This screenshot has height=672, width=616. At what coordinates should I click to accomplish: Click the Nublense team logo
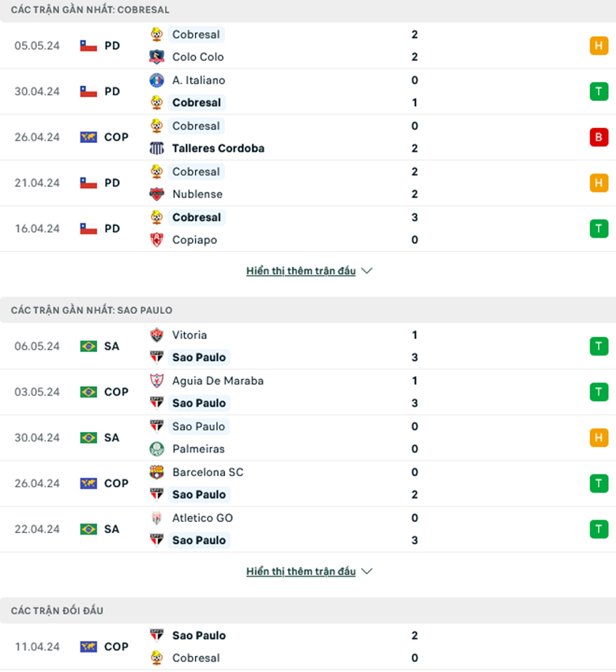156,193
